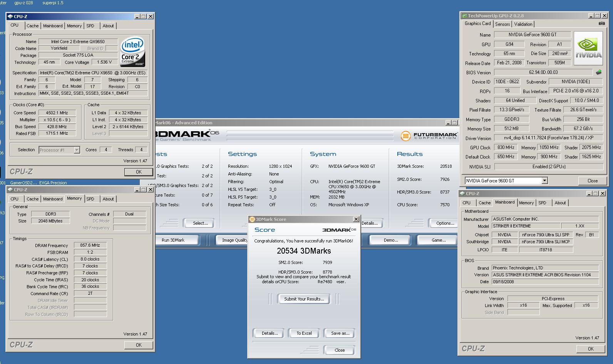Click the Specification field for CPU X9650
The image size is (613, 364).
[x=93, y=73]
